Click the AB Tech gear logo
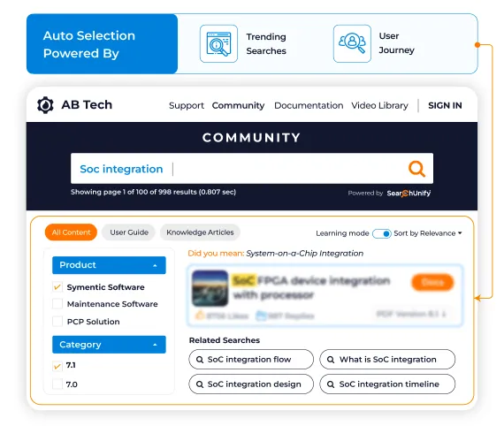 (x=45, y=105)
